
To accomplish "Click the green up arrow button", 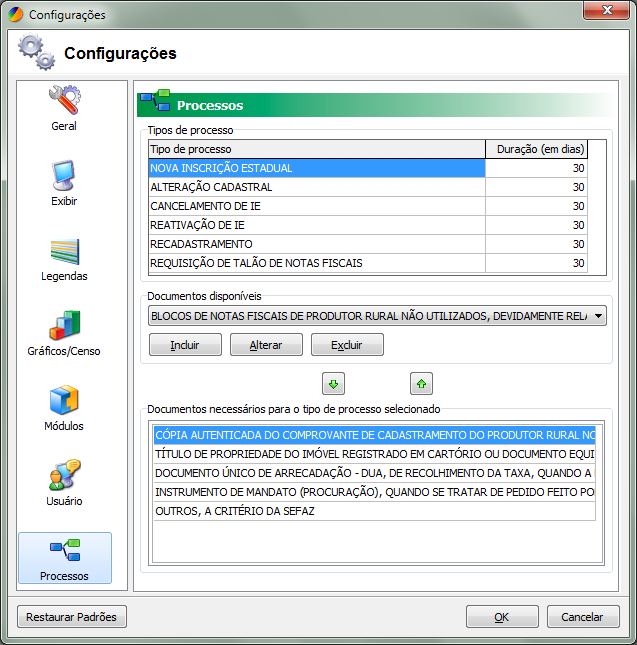I will (x=421, y=383).
